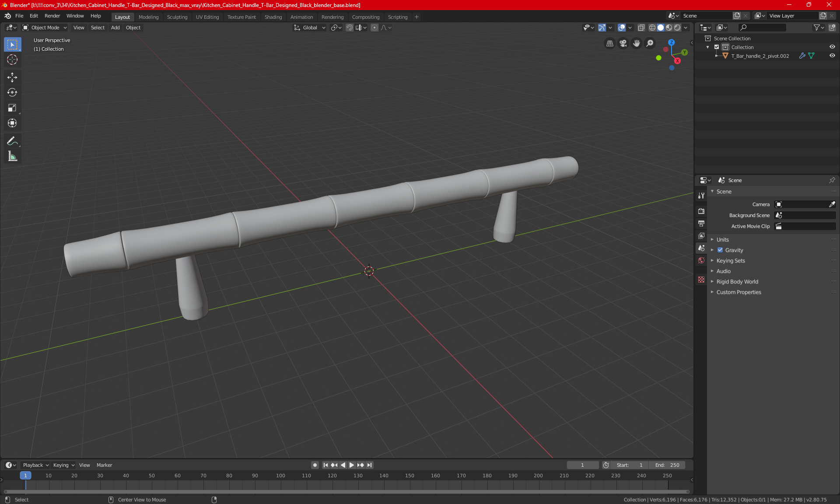Click frame 100 on the timeline
Viewport: 840px width, 504px height.
(280, 481)
